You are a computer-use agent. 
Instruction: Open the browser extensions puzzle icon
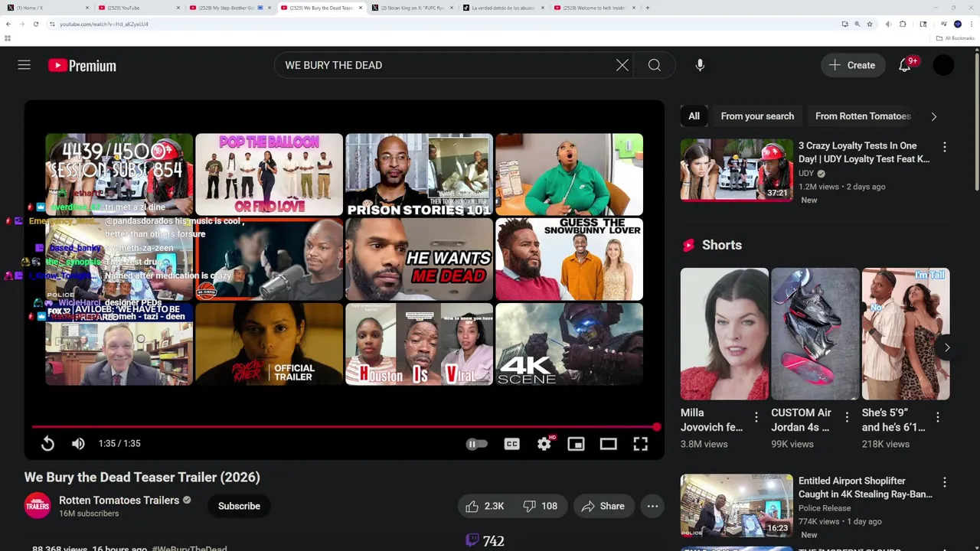pyautogui.click(x=903, y=24)
